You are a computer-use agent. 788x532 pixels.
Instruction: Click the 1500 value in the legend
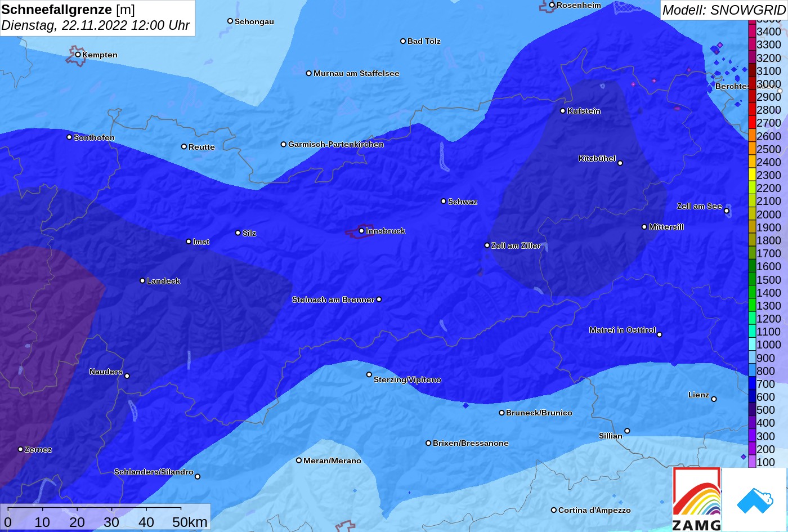(x=769, y=280)
